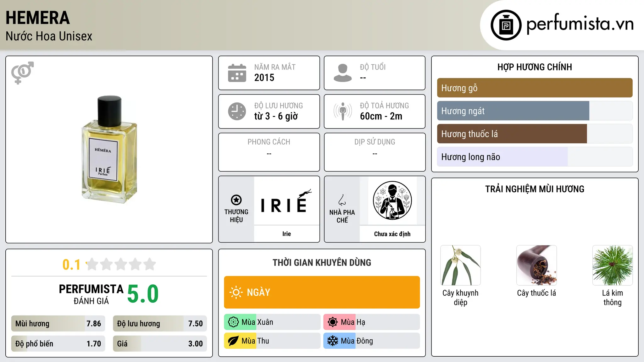Click the Hương gỗ accord bar
Screen dimensions: 644x362
tap(535, 88)
